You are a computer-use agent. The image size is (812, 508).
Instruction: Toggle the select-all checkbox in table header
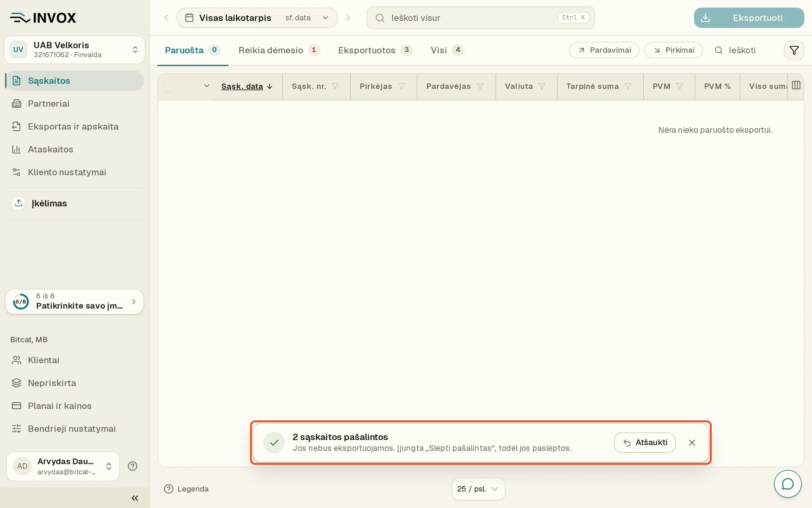(168, 87)
